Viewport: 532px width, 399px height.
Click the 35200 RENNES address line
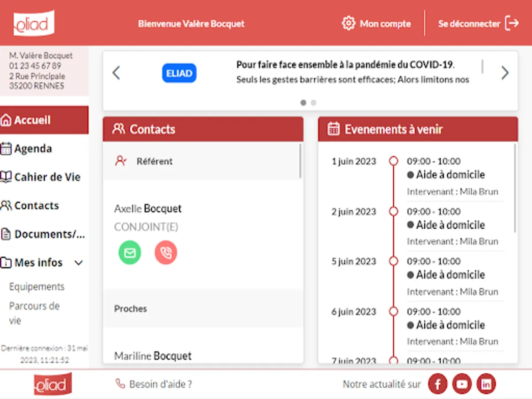pos(36,86)
